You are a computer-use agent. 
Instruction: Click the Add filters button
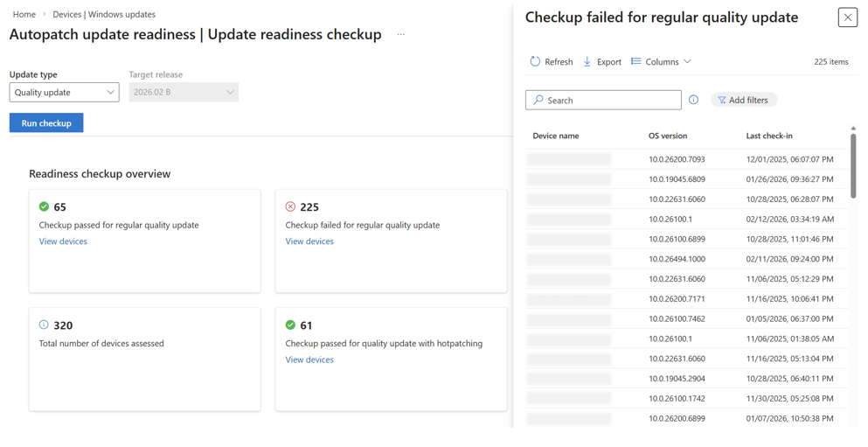pos(743,100)
